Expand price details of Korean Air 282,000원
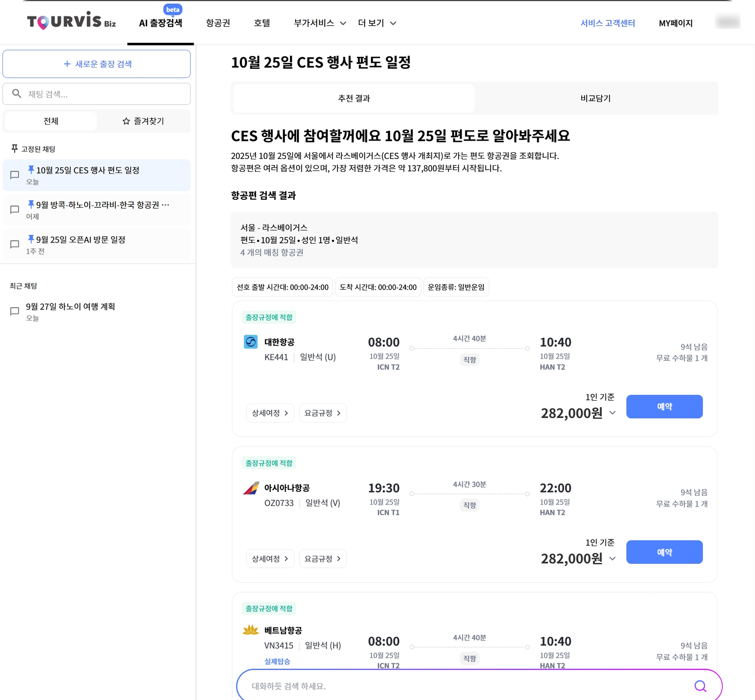Viewport: 755px width, 700px height. 613,413
